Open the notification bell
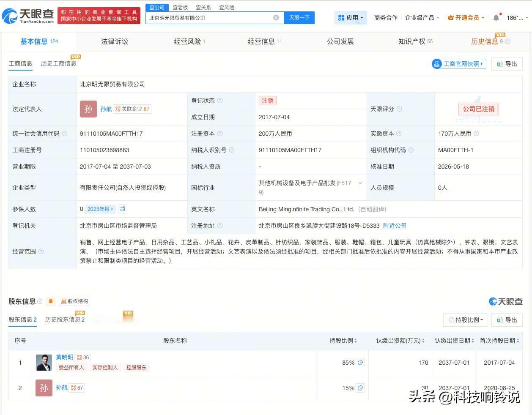 pyautogui.click(x=496, y=18)
